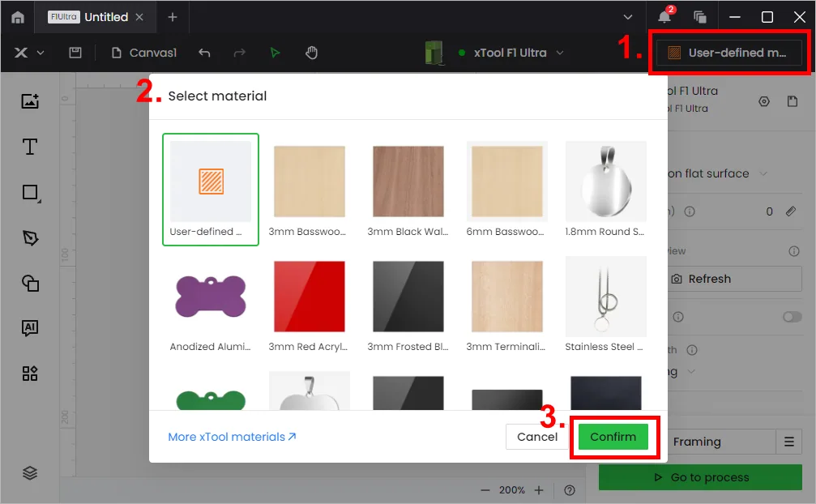Toggle the switch beside the info icon
This screenshot has width=816, height=504.
click(792, 317)
